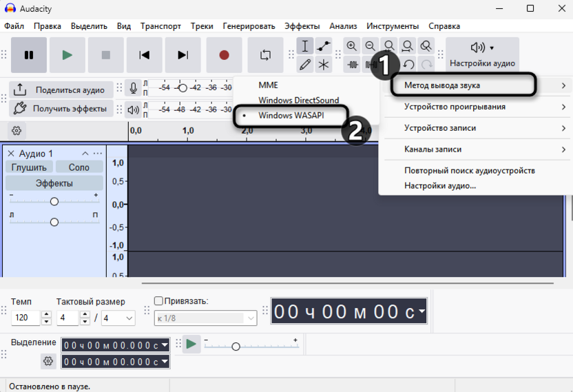Select the Draw pencil tool
Viewport: 573px width, 392px height.
point(305,65)
